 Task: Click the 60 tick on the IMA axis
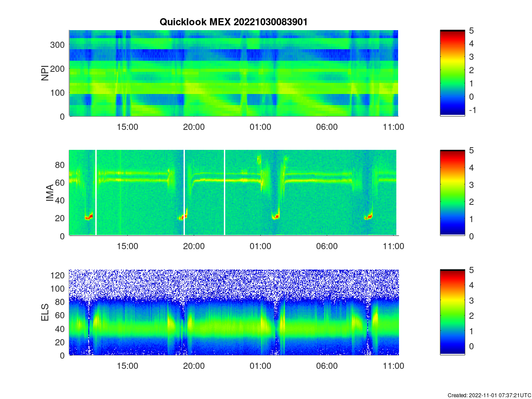click(60, 183)
